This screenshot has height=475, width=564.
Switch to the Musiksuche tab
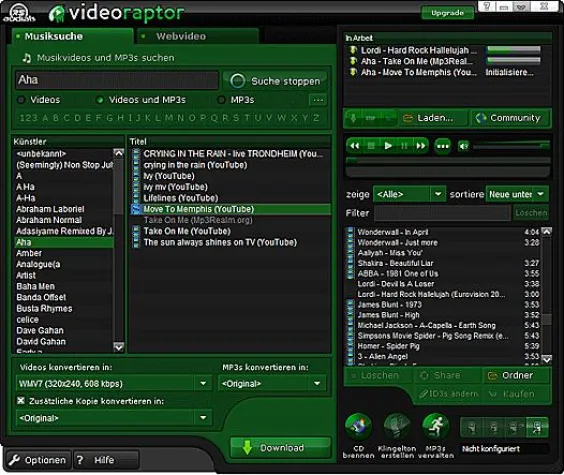(x=72, y=36)
